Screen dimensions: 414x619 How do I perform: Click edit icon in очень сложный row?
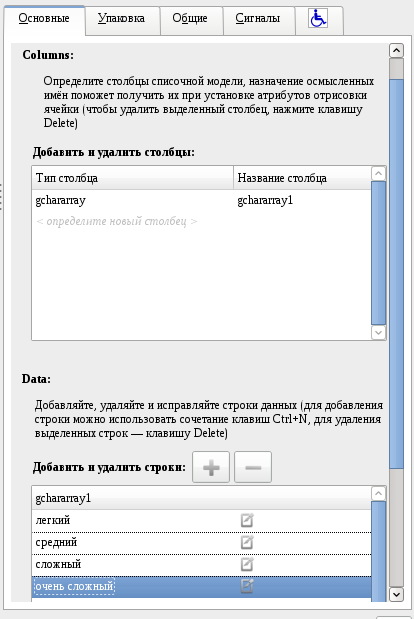tap(247, 586)
